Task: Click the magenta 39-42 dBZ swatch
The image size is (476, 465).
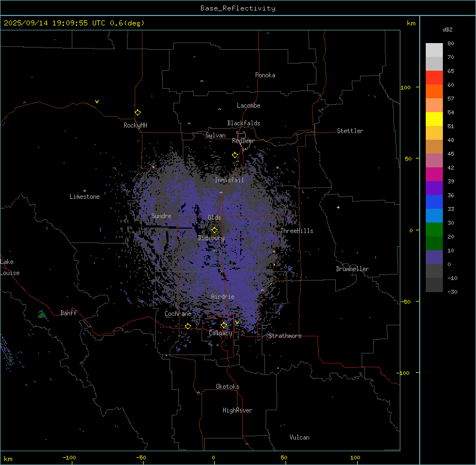Action: (x=434, y=174)
